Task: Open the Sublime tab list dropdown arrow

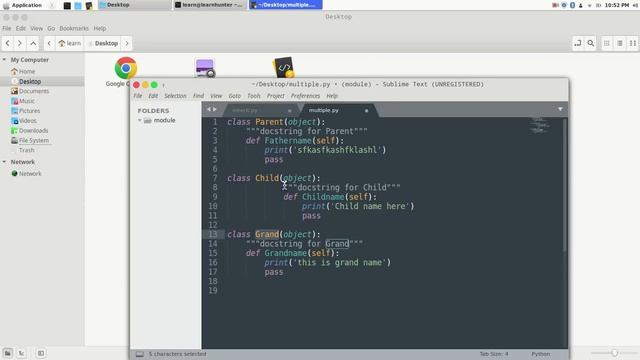Action: (560, 109)
